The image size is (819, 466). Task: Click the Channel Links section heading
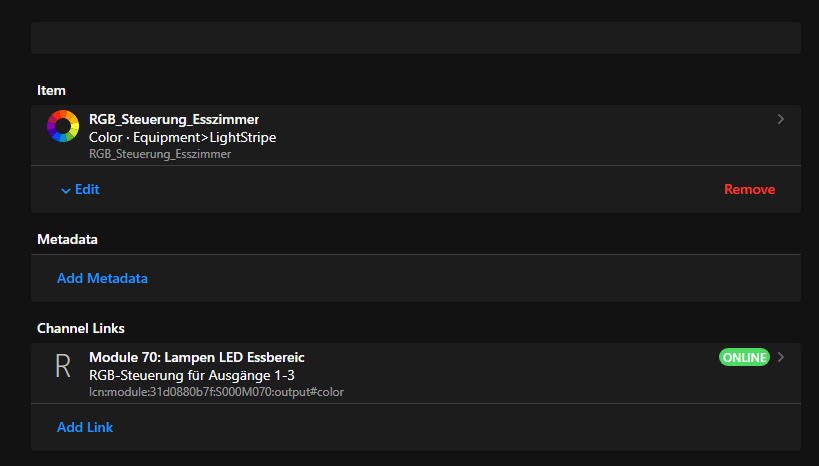[x=80, y=328]
